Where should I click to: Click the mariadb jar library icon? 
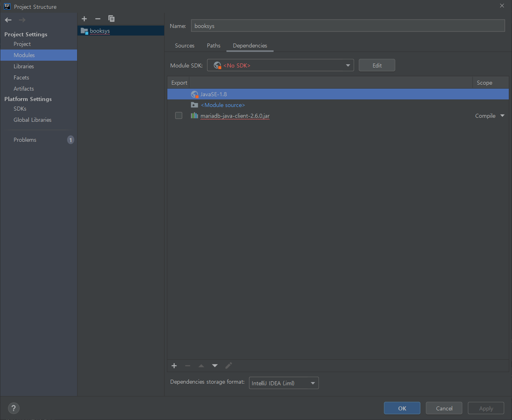click(x=194, y=116)
